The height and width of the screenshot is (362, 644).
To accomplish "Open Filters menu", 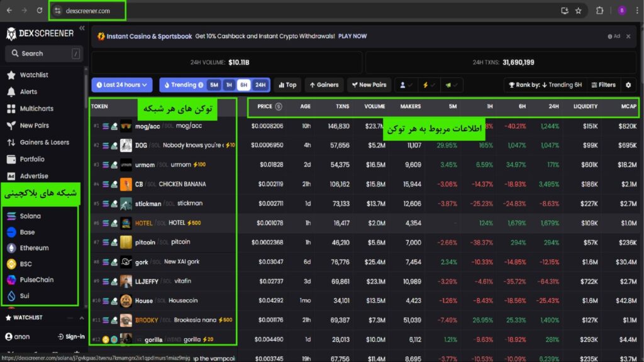I will (x=604, y=85).
